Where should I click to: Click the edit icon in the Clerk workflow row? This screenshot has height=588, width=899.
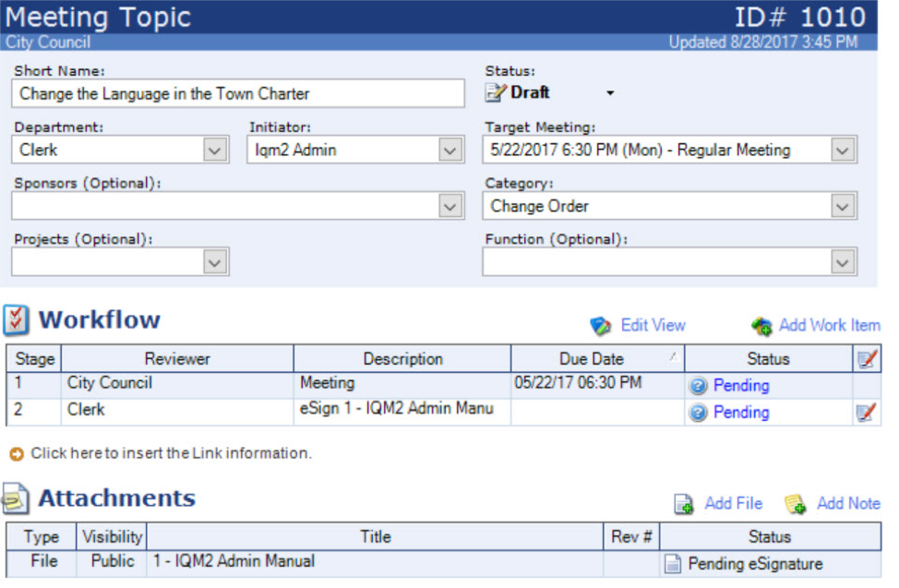coord(866,413)
